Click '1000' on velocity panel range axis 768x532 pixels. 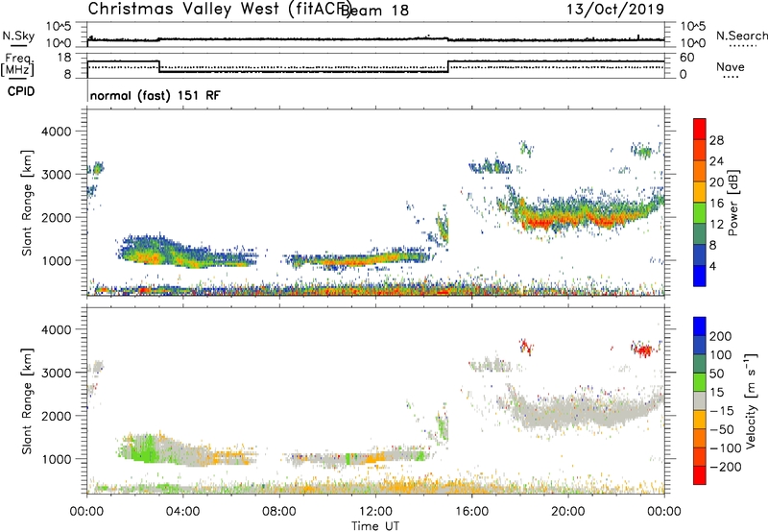57,459
